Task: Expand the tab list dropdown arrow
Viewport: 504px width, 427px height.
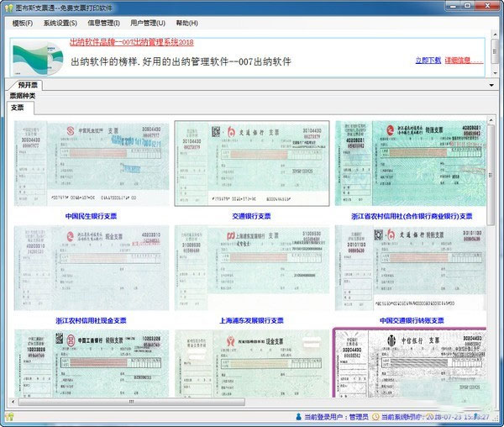Action: click(x=491, y=86)
